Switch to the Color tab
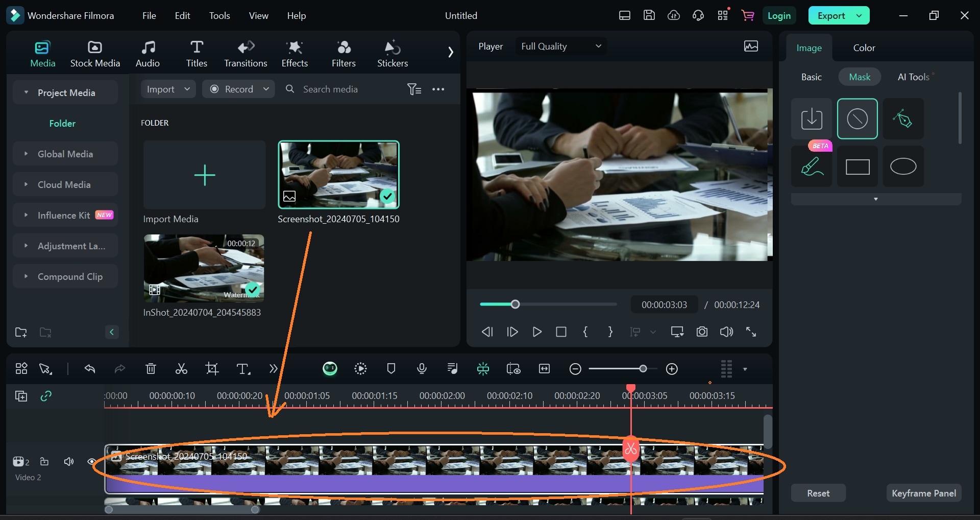The height and width of the screenshot is (520, 980). [864, 48]
